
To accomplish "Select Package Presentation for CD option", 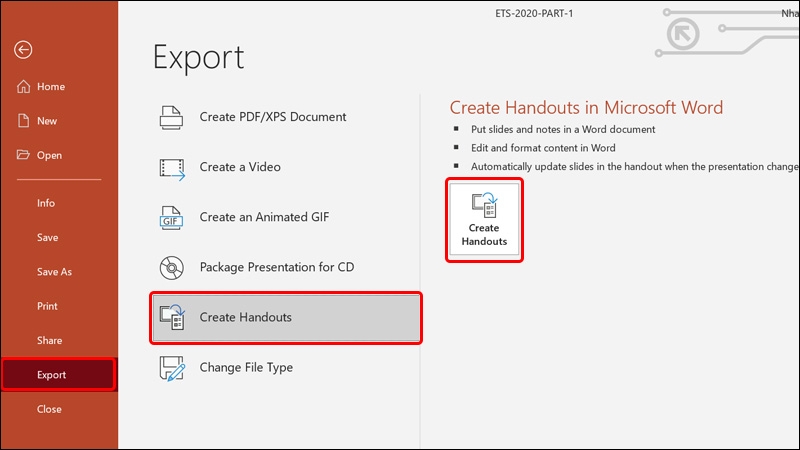I will (x=277, y=267).
